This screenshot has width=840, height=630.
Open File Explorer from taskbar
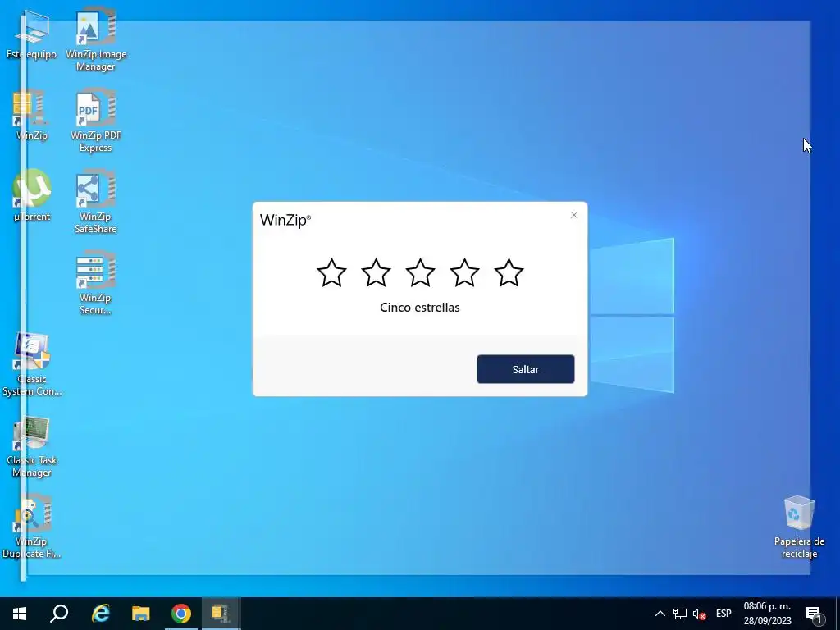(x=141, y=614)
